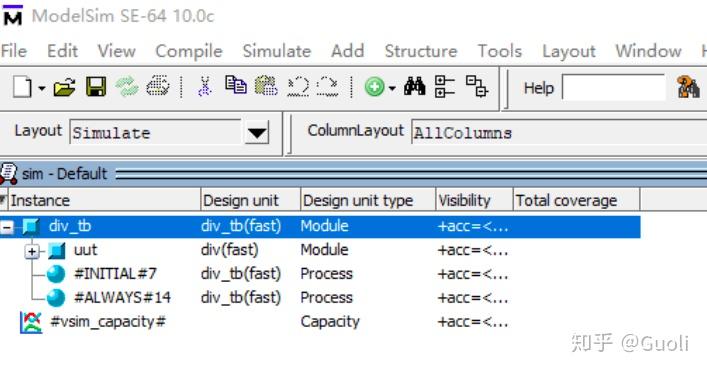
Task: Click the Open folder toolbar icon
Action: click(x=64, y=87)
